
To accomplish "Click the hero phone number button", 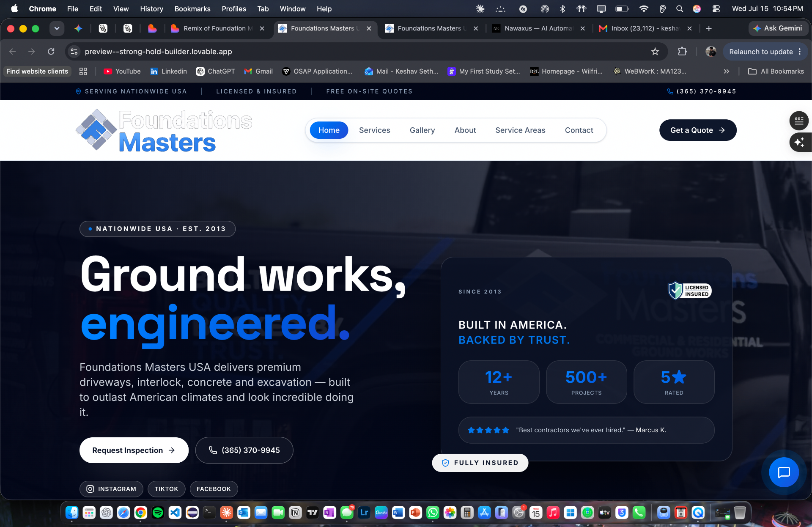I will tap(244, 450).
